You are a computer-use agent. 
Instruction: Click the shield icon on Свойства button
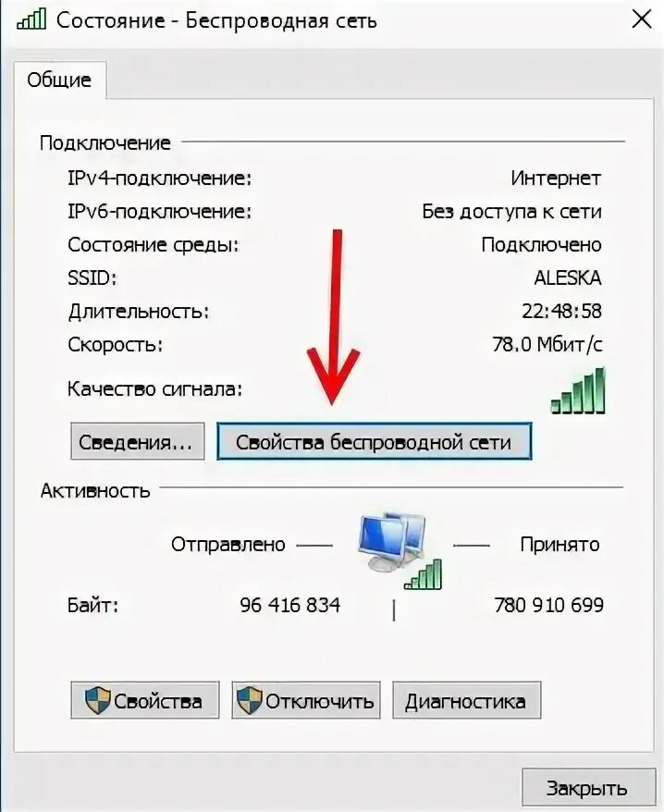tap(97, 701)
